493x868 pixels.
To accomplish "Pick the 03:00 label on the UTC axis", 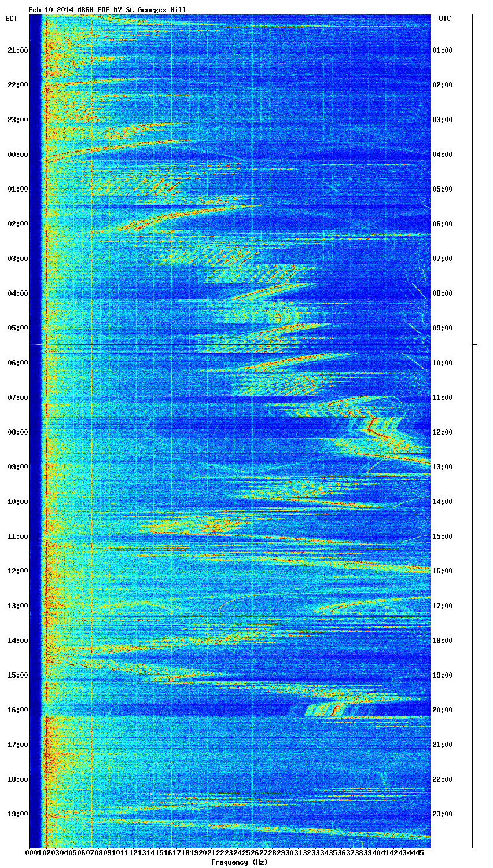I will pyautogui.click(x=443, y=120).
